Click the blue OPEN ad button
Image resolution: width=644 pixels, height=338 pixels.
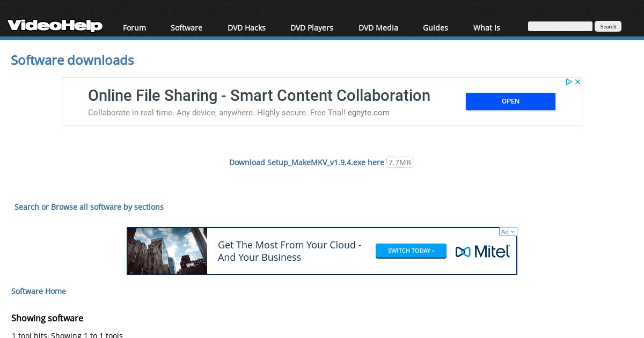point(510,101)
